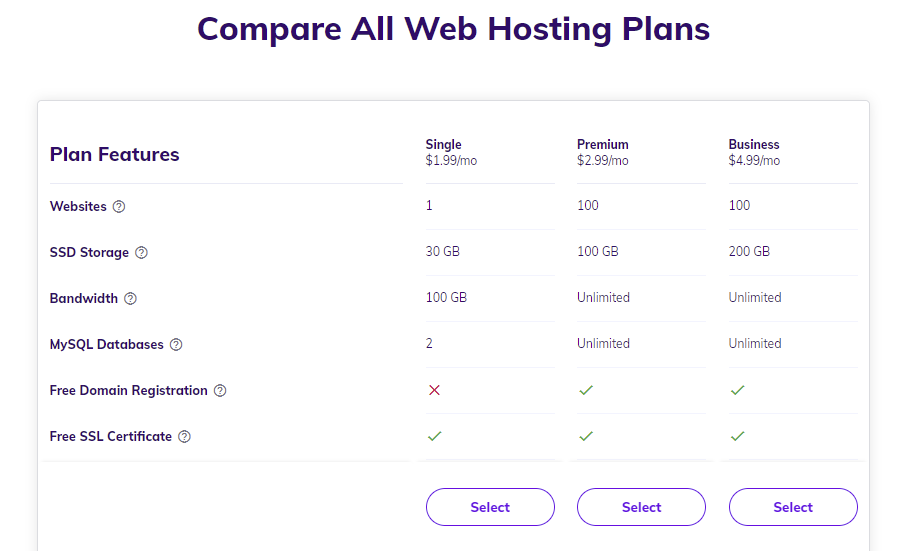Click the help icon next to Websites
912x551 pixels.
[x=119, y=207]
